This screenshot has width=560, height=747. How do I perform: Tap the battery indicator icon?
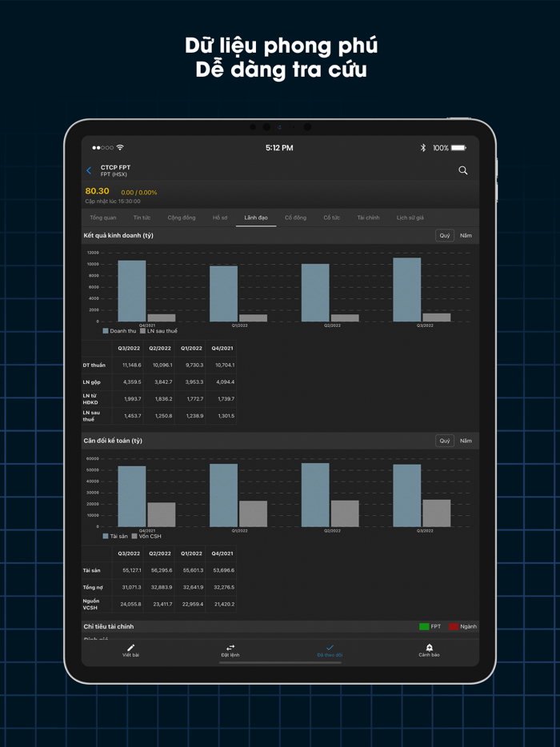(x=458, y=148)
